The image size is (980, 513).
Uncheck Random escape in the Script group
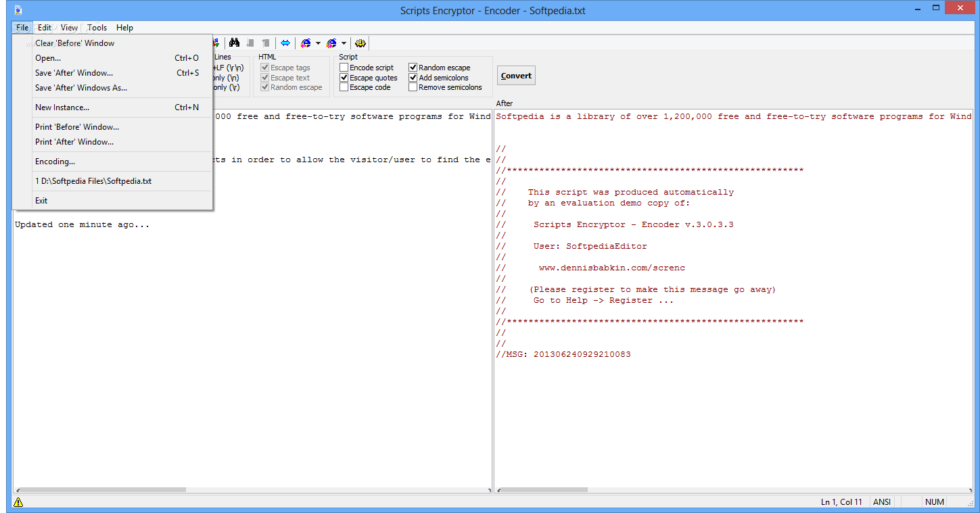click(413, 68)
